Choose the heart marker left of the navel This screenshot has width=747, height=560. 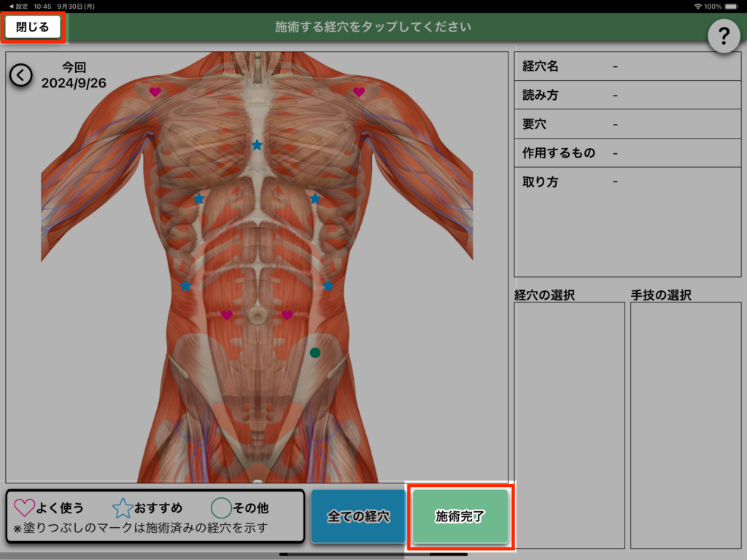tap(227, 315)
